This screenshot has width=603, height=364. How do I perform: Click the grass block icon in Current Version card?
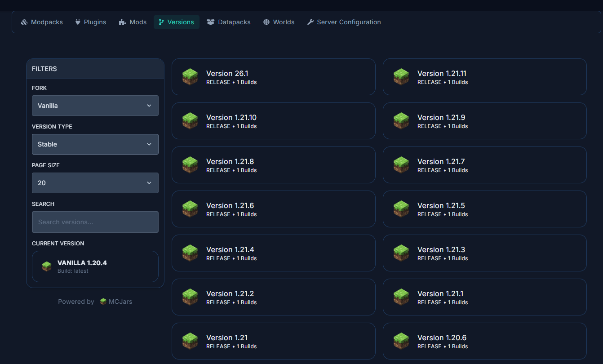(47, 266)
